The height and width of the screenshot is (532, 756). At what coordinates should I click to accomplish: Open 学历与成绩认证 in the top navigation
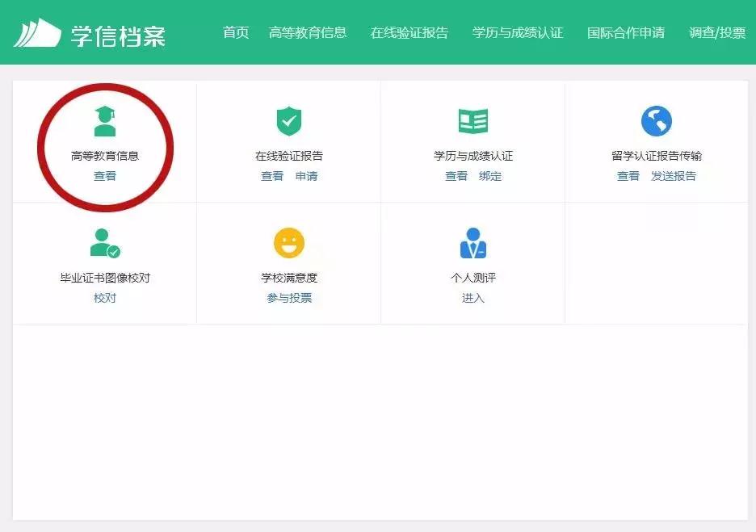pos(518,33)
